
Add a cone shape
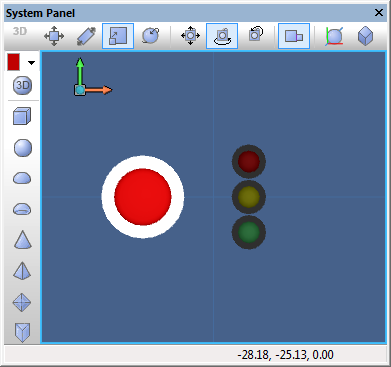(23, 240)
